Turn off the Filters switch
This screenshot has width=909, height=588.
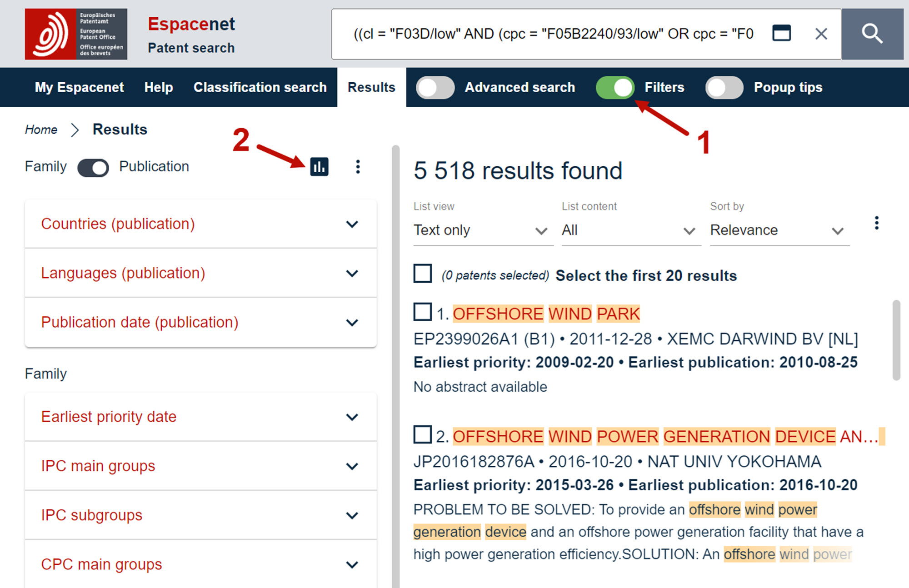(615, 87)
